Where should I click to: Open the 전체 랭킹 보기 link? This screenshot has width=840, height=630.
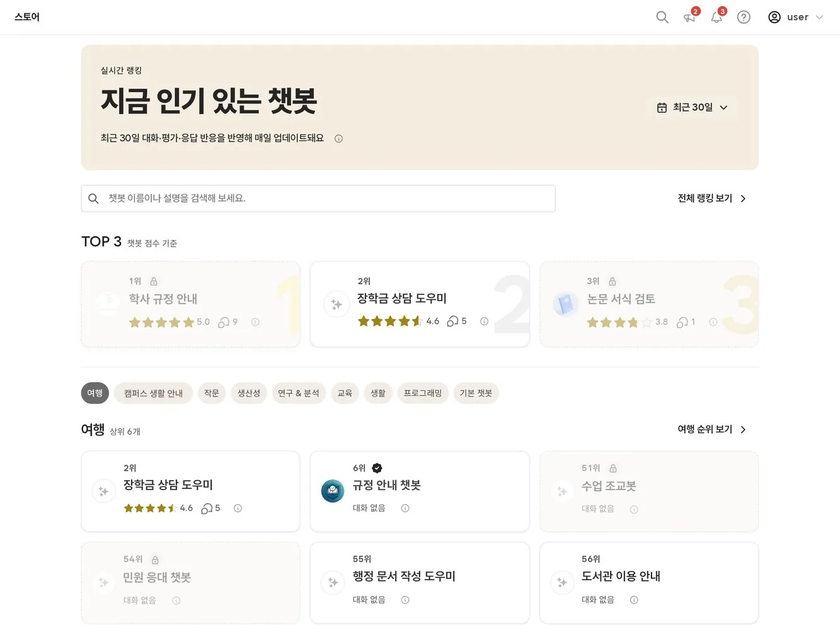712,198
